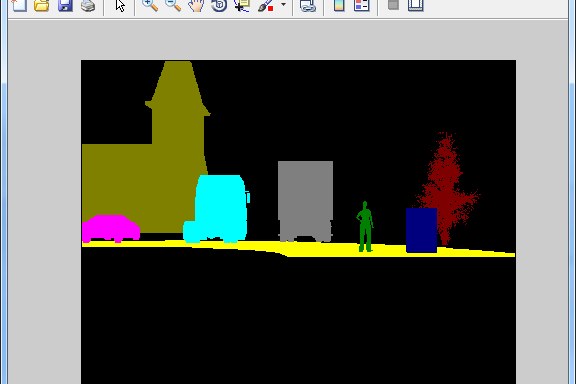Screen dimensions: 576x384
Task: Open a file with the folder icon
Action: click(x=42, y=5)
